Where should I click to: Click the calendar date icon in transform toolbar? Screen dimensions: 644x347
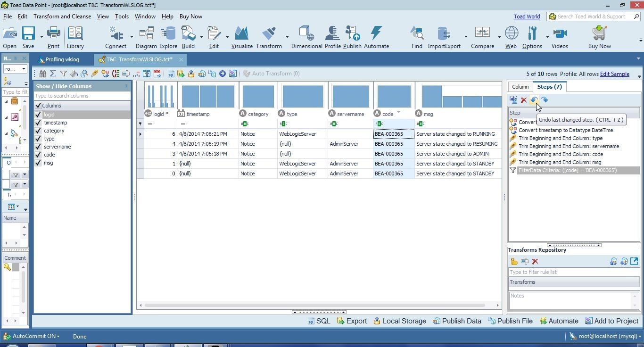coord(157,74)
